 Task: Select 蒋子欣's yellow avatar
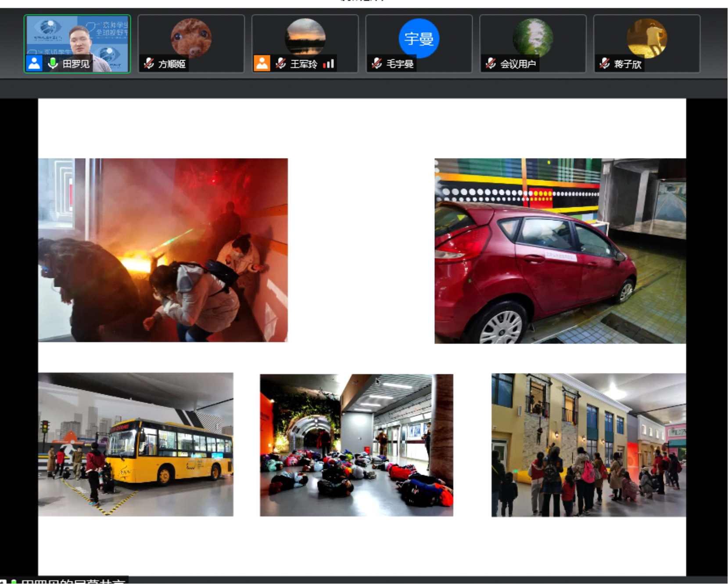647,38
